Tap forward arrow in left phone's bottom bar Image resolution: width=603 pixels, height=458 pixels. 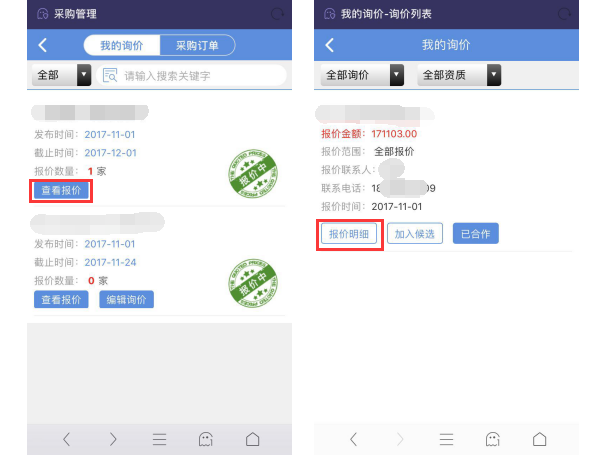tap(113, 439)
